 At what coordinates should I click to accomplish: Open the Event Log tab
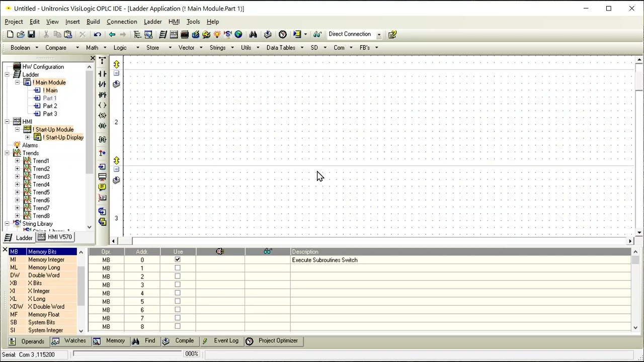[220, 341]
